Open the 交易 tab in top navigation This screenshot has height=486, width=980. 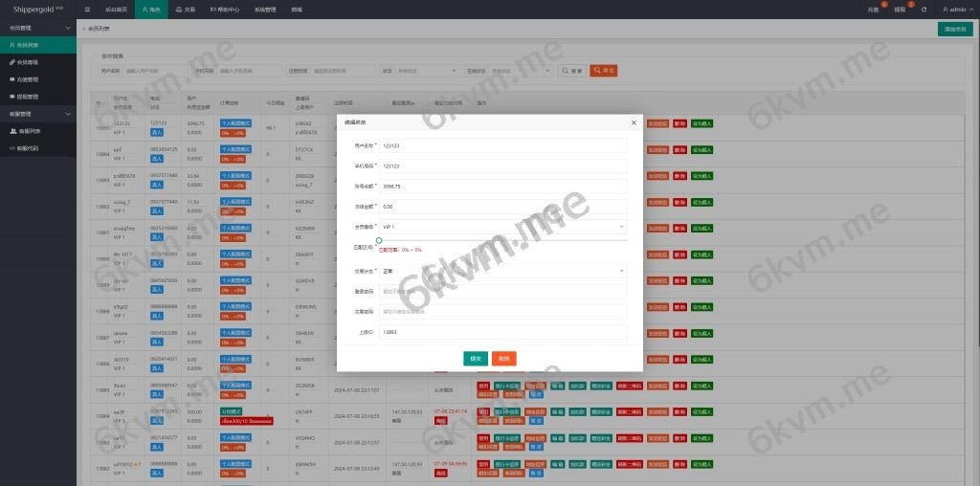point(186,9)
